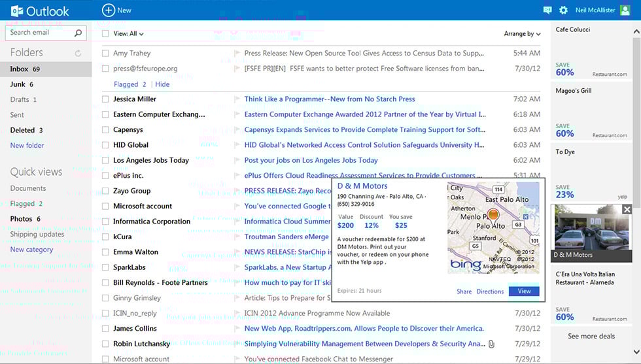Image resolution: width=641 pixels, height=364 pixels.
Task: Click the D & M Motors photo thumbnail
Action: (591, 233)
